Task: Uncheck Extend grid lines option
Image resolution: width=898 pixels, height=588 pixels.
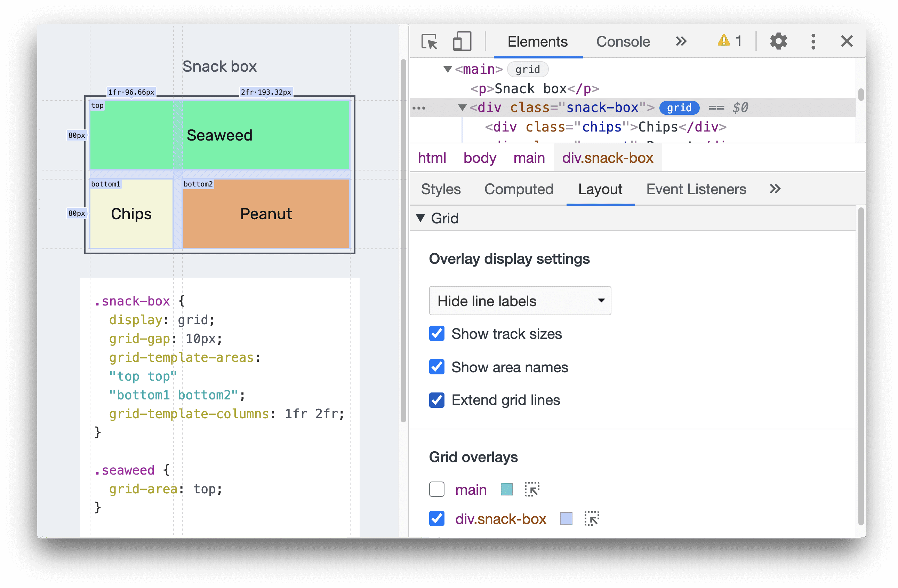Action: (436, 400)
